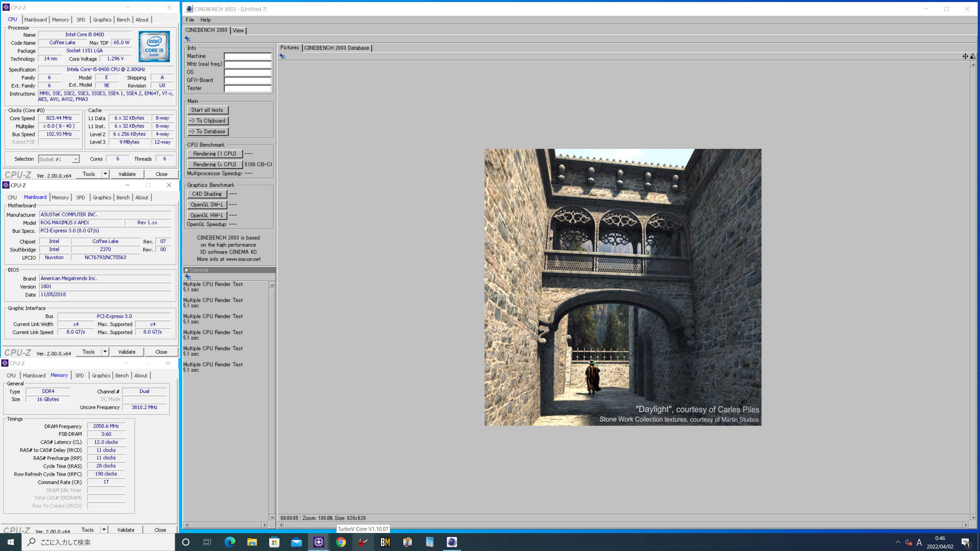Click the Daylight rendered picture
The width and height of the screenshot is (980, 551).
[623, 287]
